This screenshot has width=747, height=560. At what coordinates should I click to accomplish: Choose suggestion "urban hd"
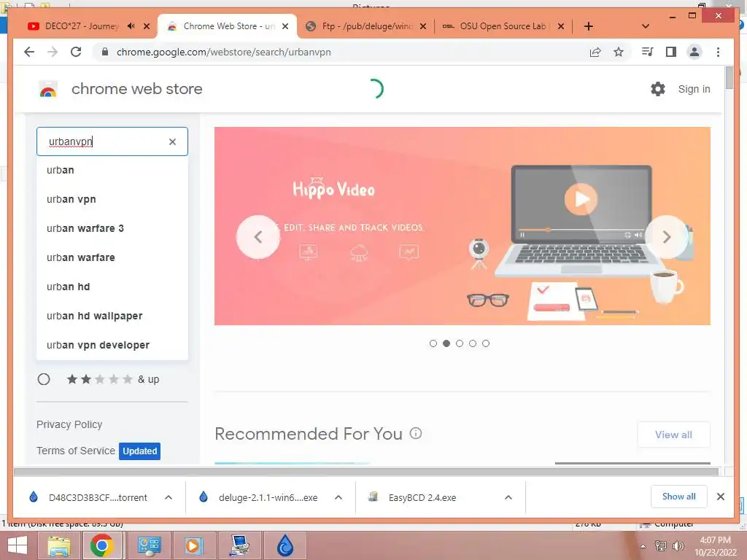112,287
